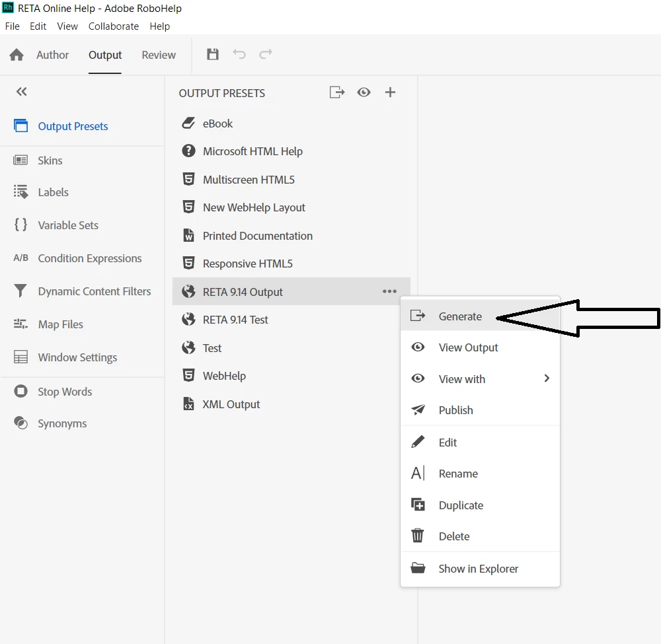
Task: Click the Undo arrow icon
Action: pyautogui.click(x=239, y=54)
